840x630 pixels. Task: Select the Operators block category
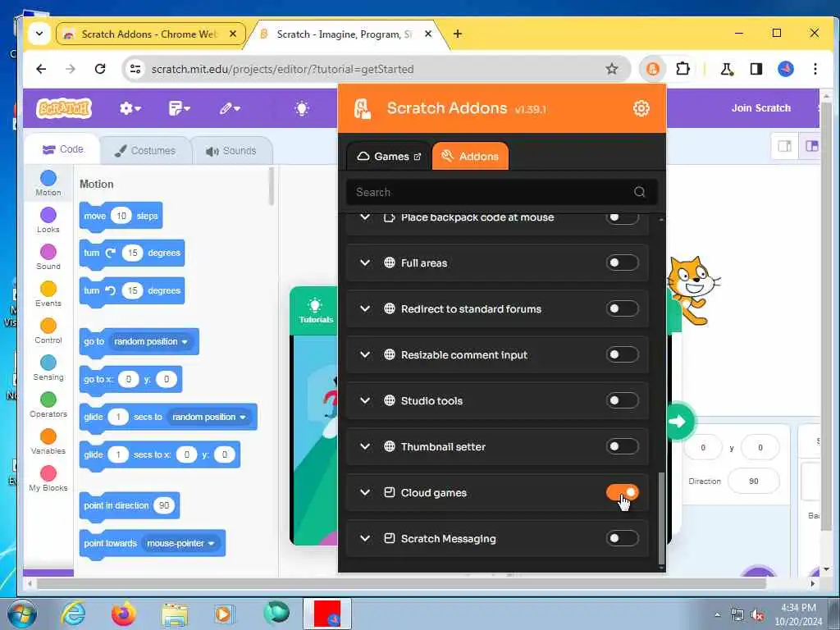pos(48,405)
